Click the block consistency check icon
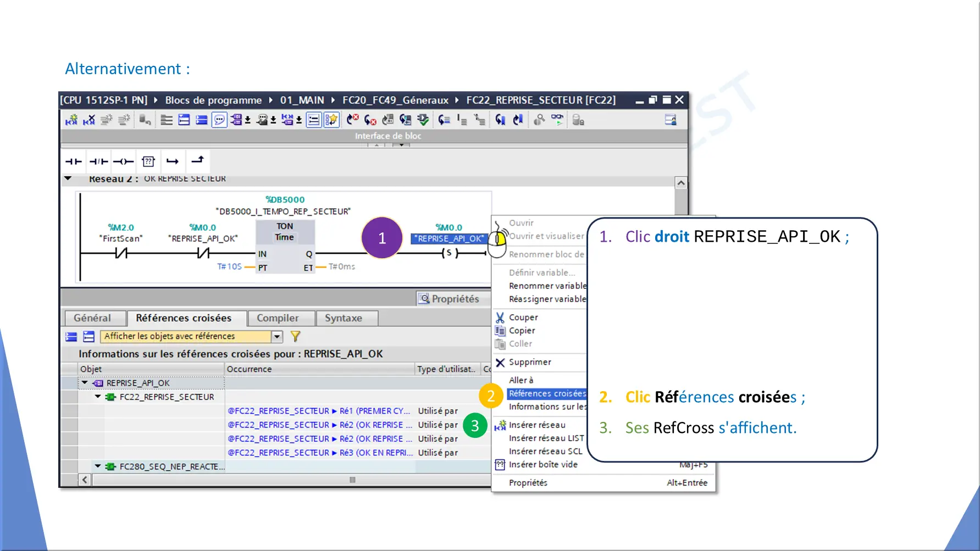The width and height of the screenshot is (980, 551). tap(423, 120)
